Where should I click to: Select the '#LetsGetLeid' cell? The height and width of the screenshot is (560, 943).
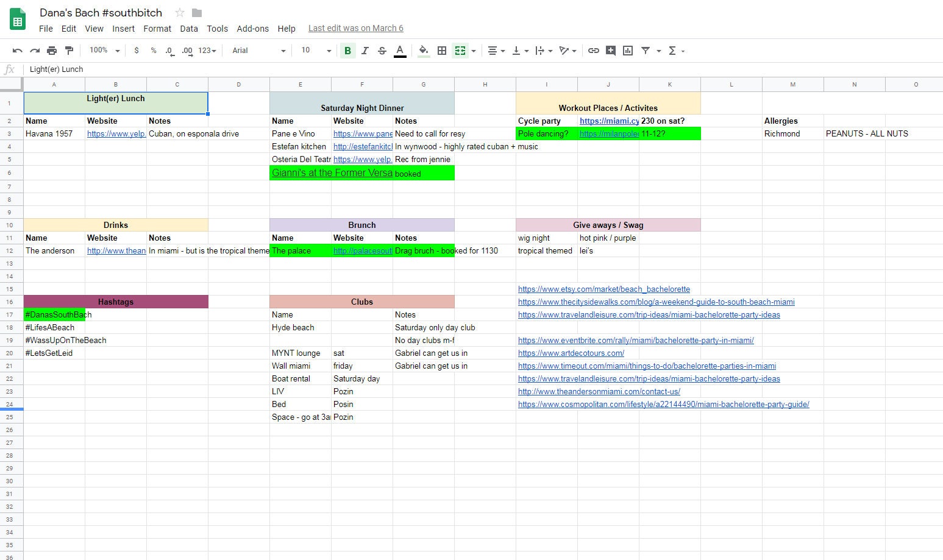point(54,353)
